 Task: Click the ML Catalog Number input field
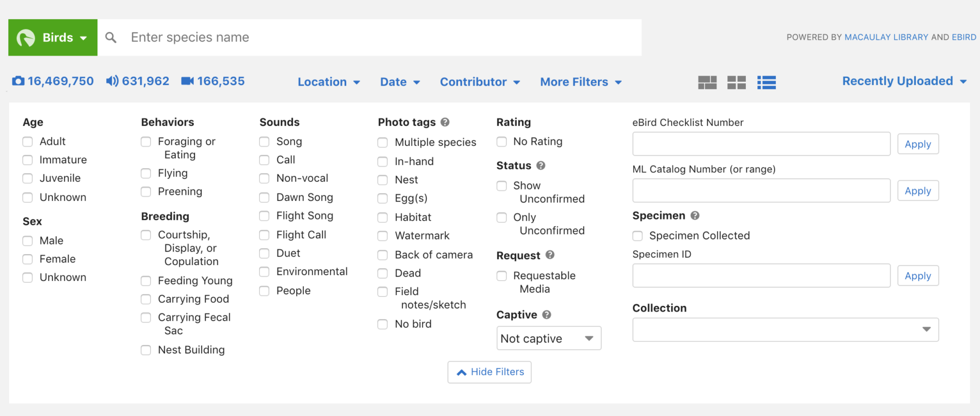pos(761,191)
